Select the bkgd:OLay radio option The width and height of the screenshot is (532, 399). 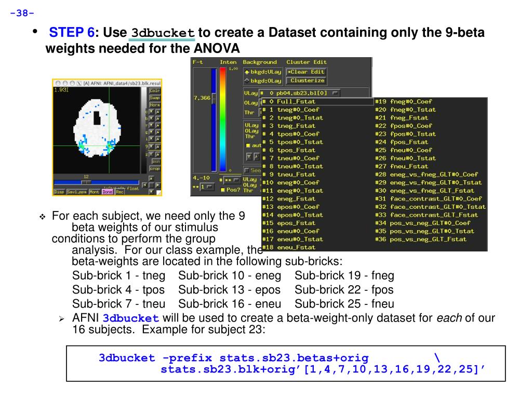(x=263, y=81)
